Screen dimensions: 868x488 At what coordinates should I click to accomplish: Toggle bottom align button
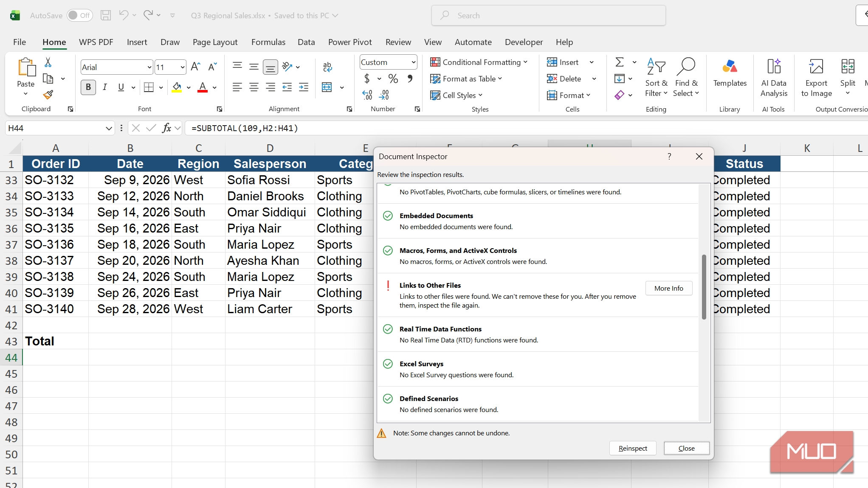pos(270,67)
